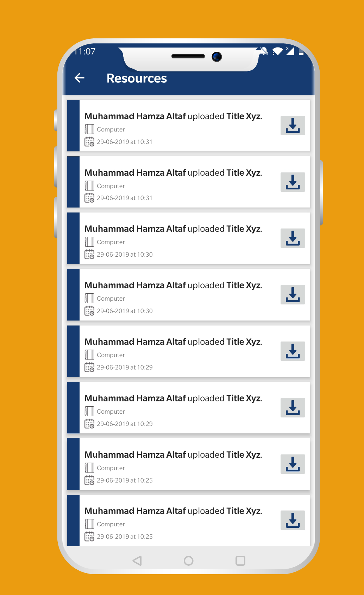This screenshot has width=364, height=595.
Task: Select the date text 29-06-2019 at 10:25 in the seventh card
Action: [125, 480]
